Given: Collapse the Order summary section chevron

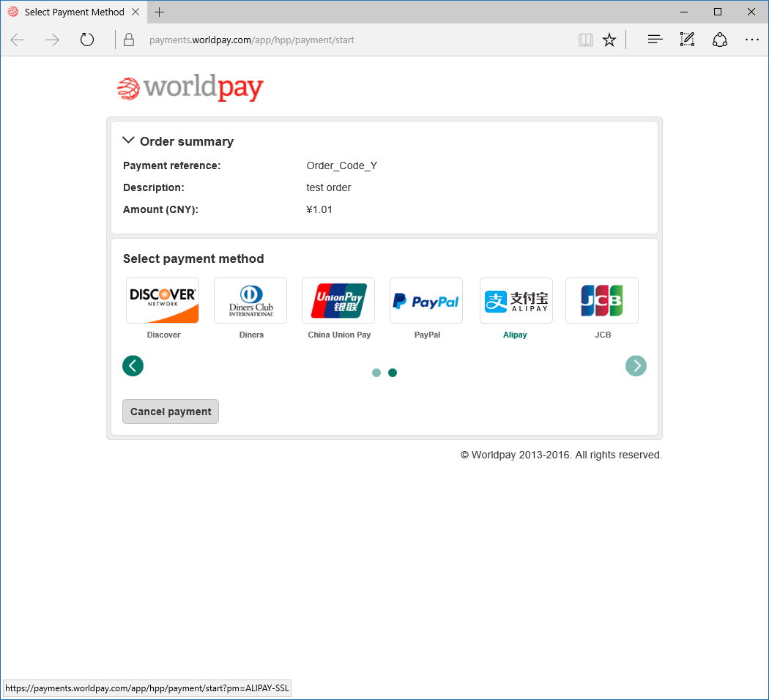Looking at the screenshot, I should click(x=128, y=140).
